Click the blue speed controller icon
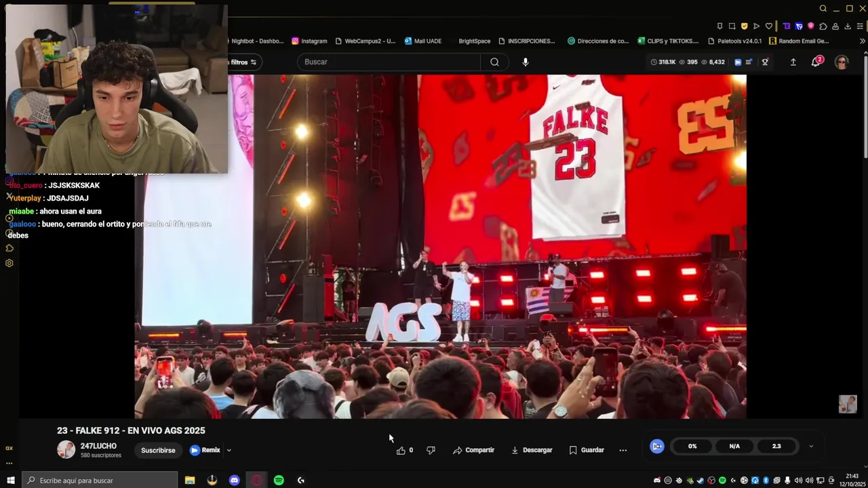 (656, 446)
